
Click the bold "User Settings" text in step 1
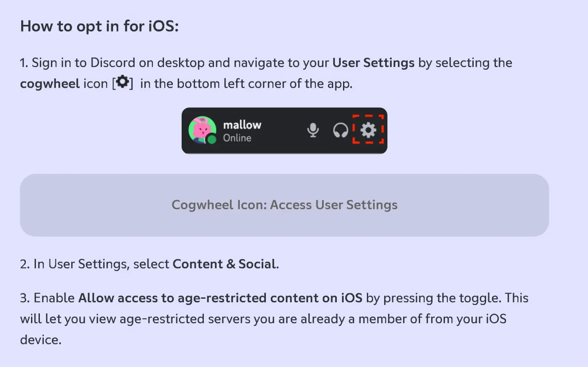pyautogui.click(x=373, y=62)
